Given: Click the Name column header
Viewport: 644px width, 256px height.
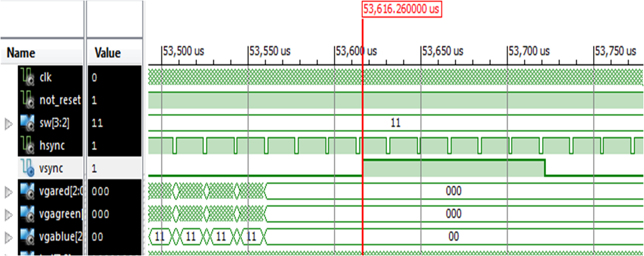Looking at the screenshot, I should click(21, 53).
